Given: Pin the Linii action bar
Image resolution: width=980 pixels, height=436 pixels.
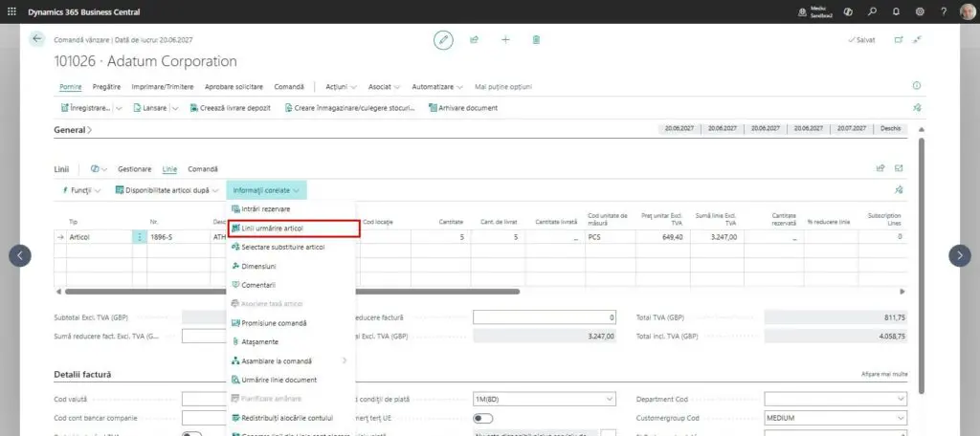Looking at the screenshot, I should point(899,190).
